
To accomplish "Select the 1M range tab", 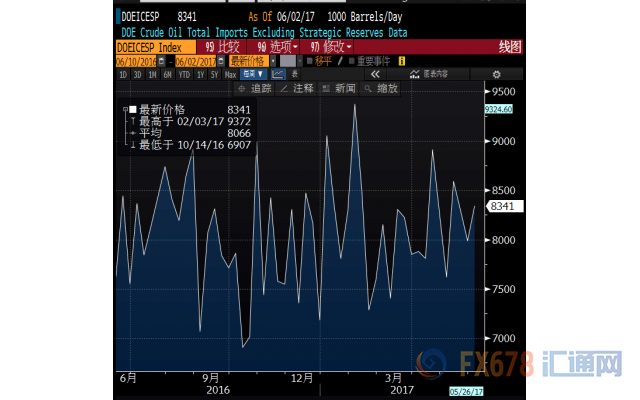I will pyautogui.click(x=152, y=75).
